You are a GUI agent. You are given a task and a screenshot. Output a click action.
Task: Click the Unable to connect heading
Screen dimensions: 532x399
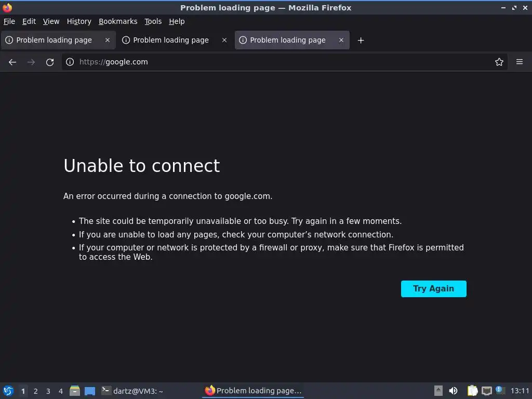coord(142,166)
